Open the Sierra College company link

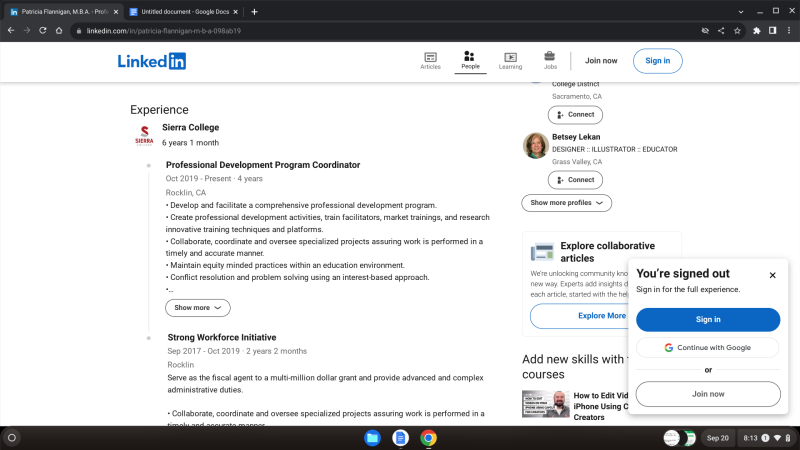190,128
